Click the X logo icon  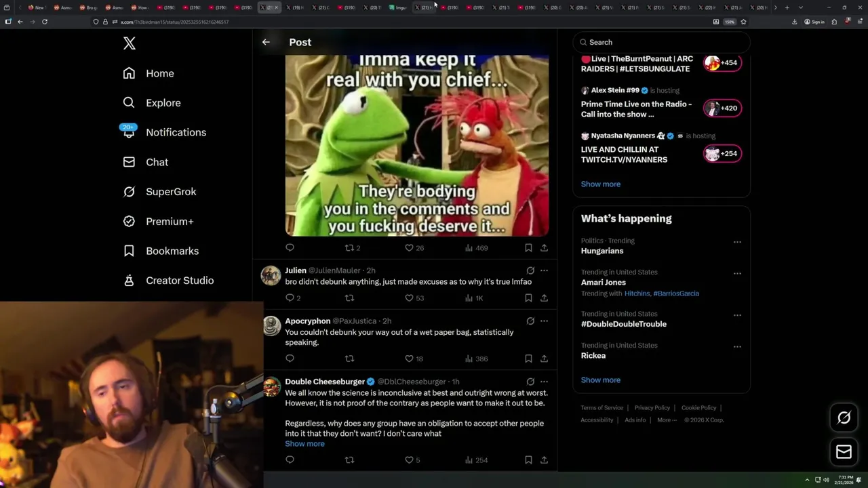(130, 43)
